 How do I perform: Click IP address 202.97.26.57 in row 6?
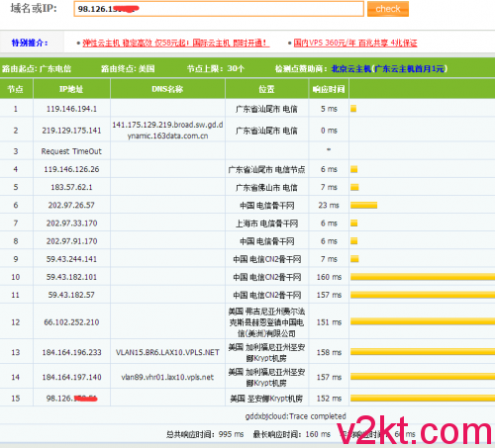pyautogui.click(x=71, y=206)
